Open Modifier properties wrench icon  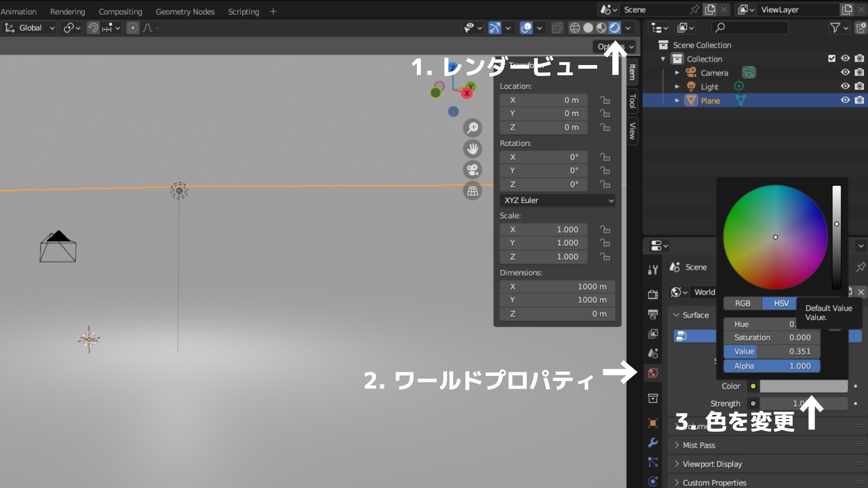pyautogui.click(x=653, y=442)
